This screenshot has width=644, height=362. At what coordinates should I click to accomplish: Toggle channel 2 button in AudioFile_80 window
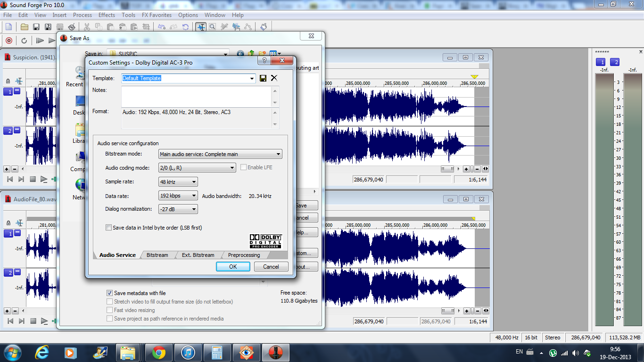pyautogui.click(x=8, y=273)
